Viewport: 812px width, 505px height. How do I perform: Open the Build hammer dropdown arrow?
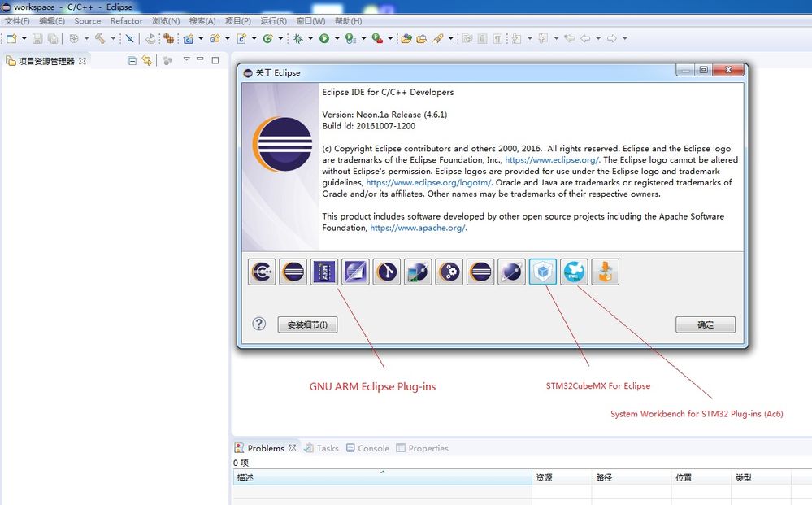[x=112, y=38]
